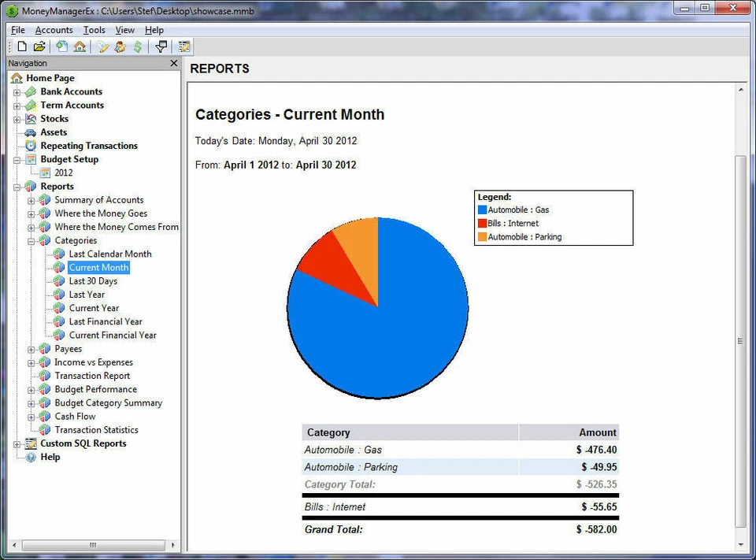Create a new database file
Screen dimensions: 756x560
[x=23, y=46]
